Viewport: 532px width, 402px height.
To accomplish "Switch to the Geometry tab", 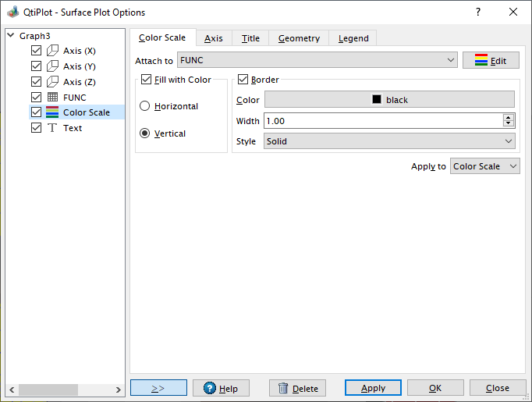I will (x=299, y=38).
